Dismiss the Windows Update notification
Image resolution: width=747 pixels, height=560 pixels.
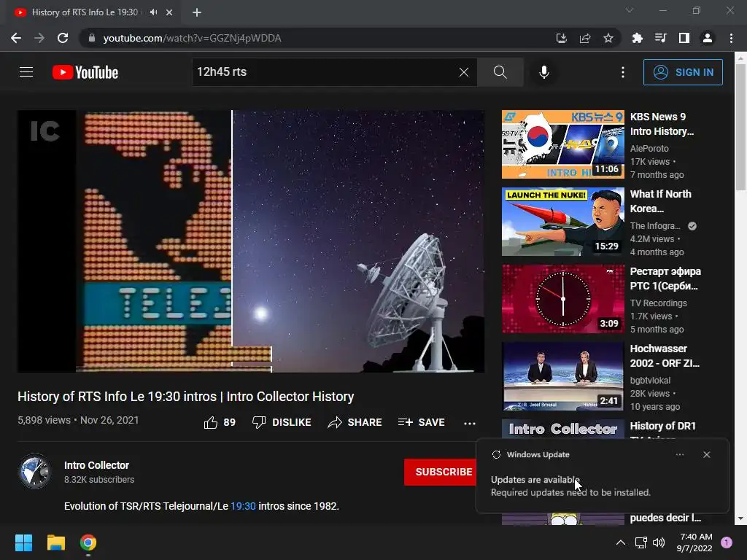click(706, 455)
